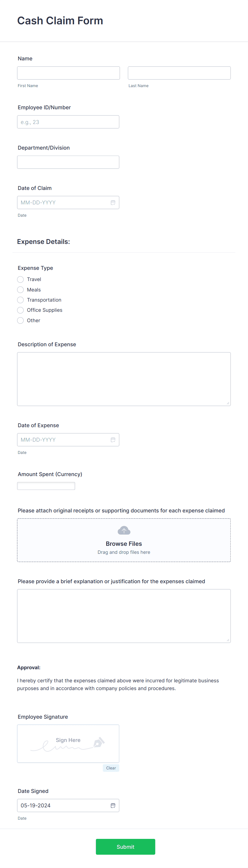The height and width of the screenshot is (868, 248).
Task: Click the Amount Spent currency field
Action: coord(46,485)
